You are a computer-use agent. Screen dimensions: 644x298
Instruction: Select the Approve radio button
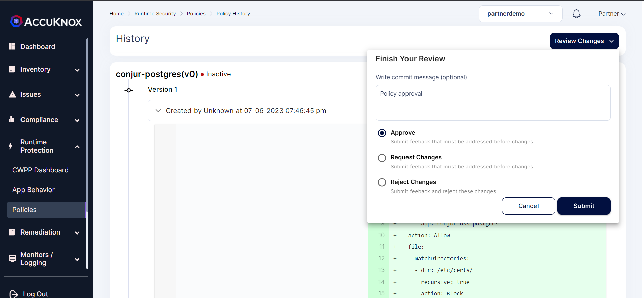[382, 133]
